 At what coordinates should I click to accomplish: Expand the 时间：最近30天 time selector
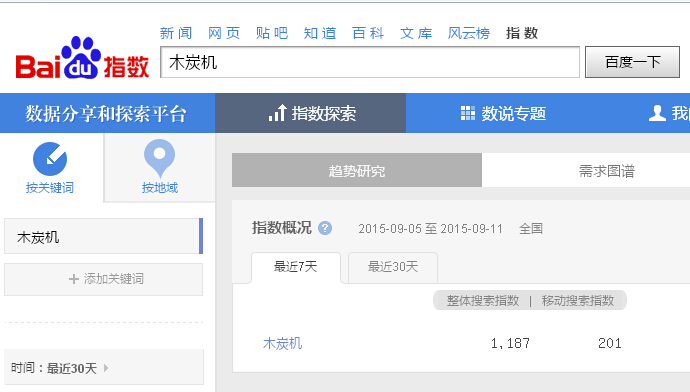pos(104,367)
